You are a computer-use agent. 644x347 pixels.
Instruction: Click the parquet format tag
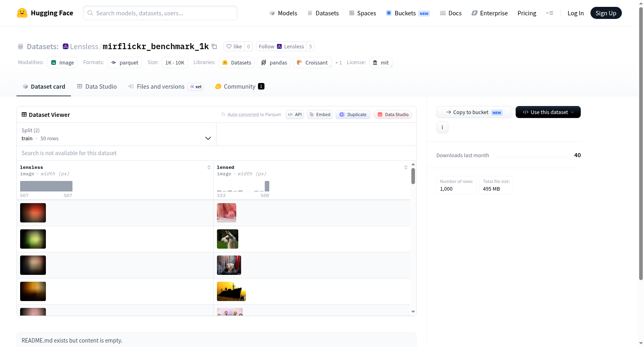125,62
